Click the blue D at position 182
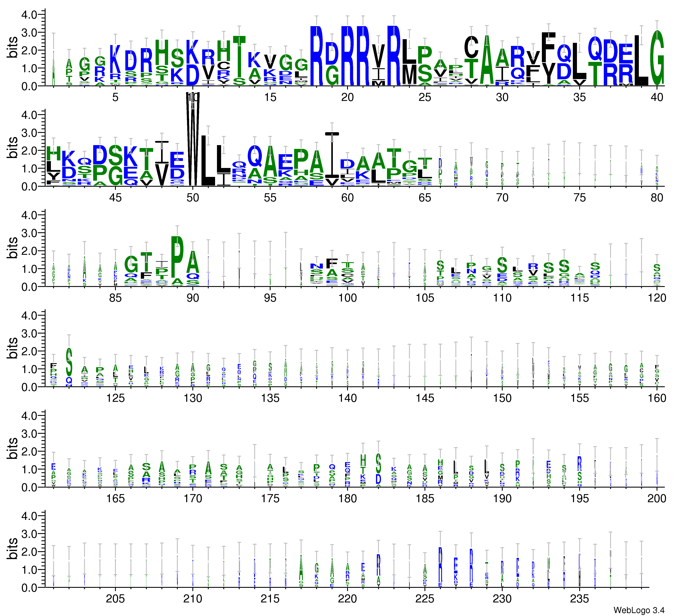The height and width of the screenshot is (616, 682). (x=379, y=479)
